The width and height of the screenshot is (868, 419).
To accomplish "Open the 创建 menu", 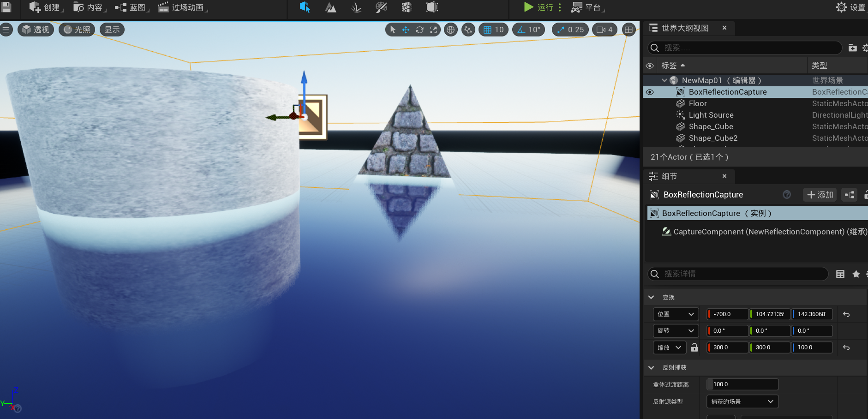I will (x=45, y=7).
